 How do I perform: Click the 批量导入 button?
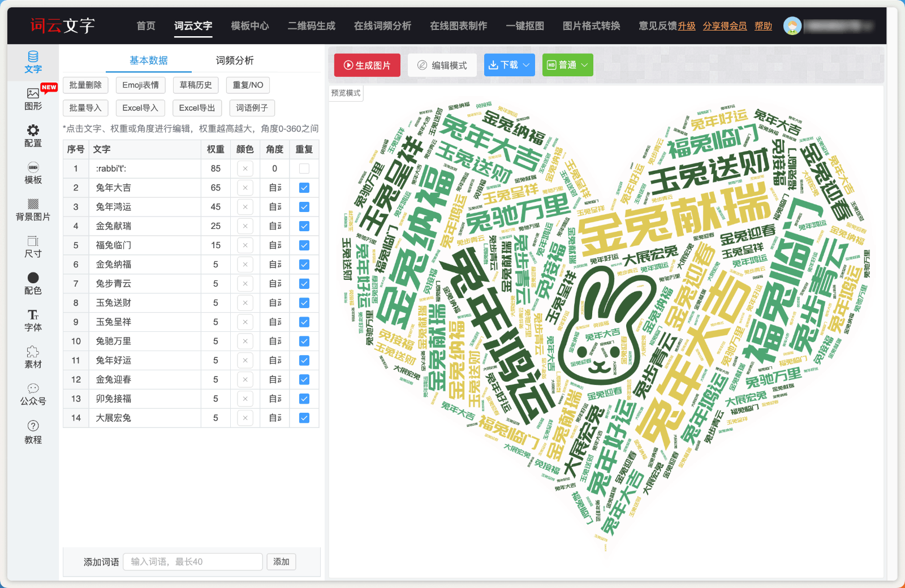pos(85,108)
